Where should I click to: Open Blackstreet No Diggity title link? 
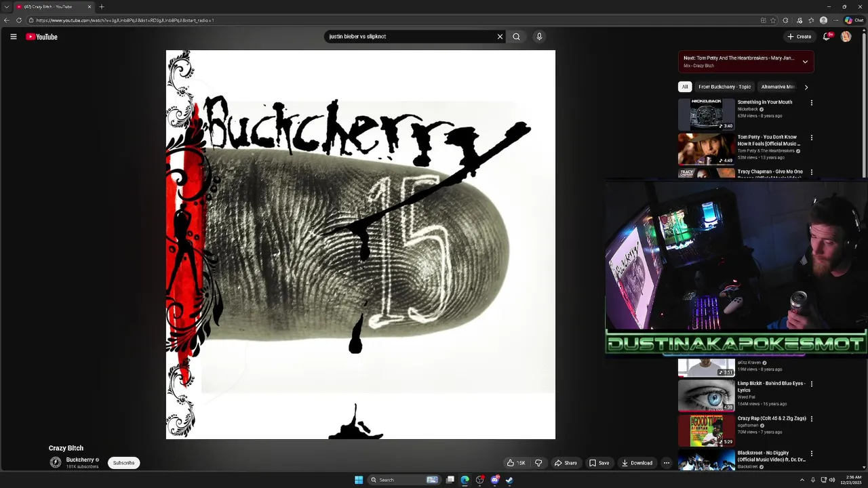click(771, 456)
